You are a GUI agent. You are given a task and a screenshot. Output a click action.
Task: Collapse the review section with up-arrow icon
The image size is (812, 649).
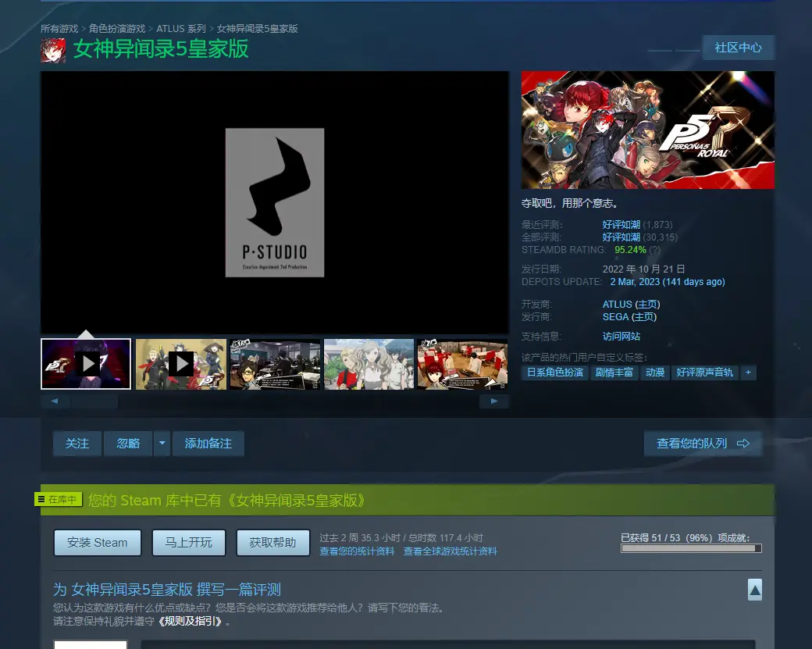pyautogui.click(x=755, y=590)
